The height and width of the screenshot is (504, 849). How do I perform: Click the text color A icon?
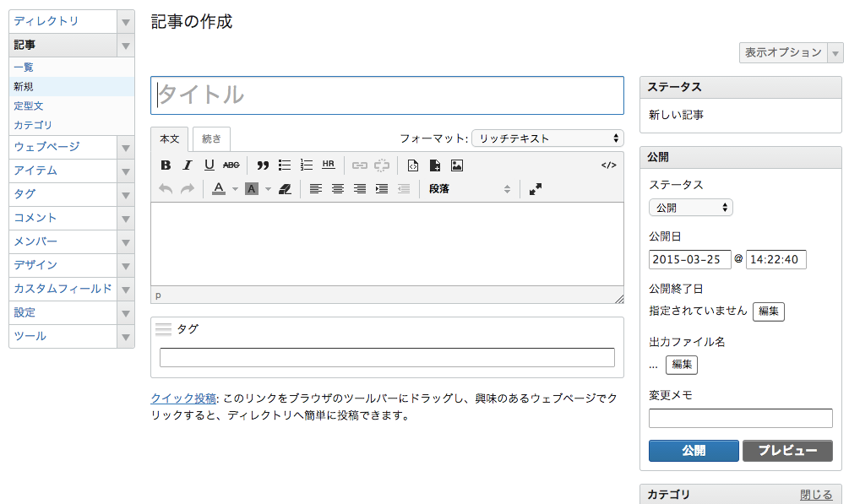coord(219,188)
